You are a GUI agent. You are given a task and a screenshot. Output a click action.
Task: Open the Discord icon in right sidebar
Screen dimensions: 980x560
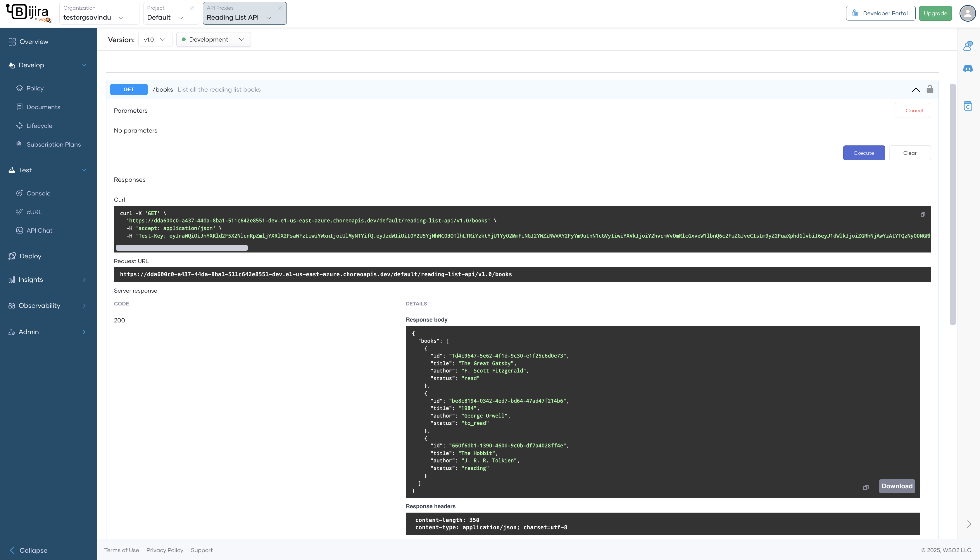(x=968, y=68)
